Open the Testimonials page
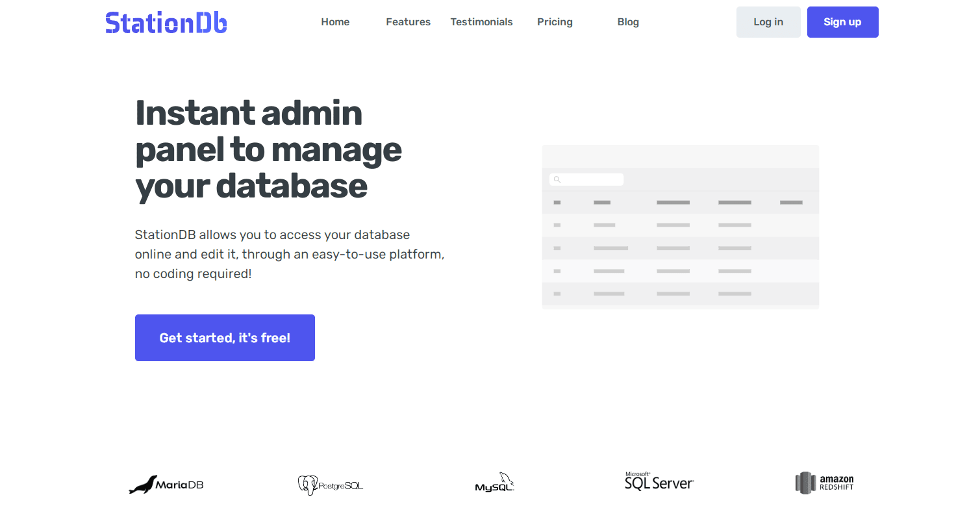Image resolution: width=980 pixels, height=508 pixels. coord(481,21)
